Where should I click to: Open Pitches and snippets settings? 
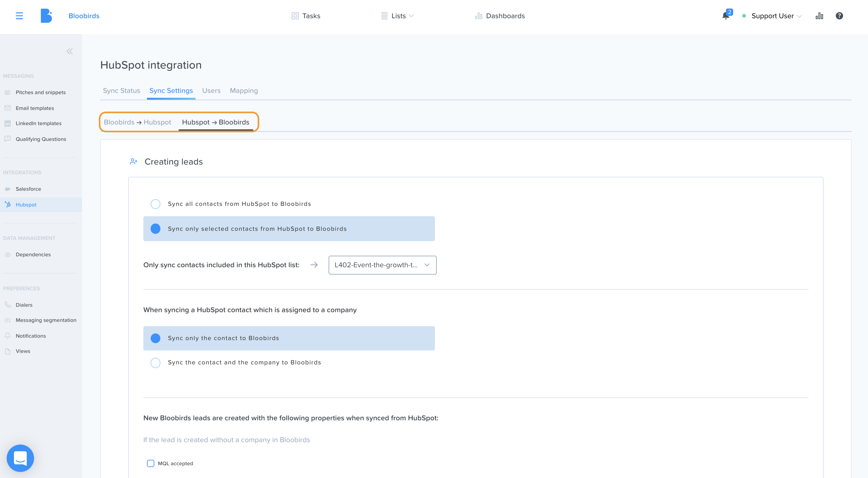[40, 92]
